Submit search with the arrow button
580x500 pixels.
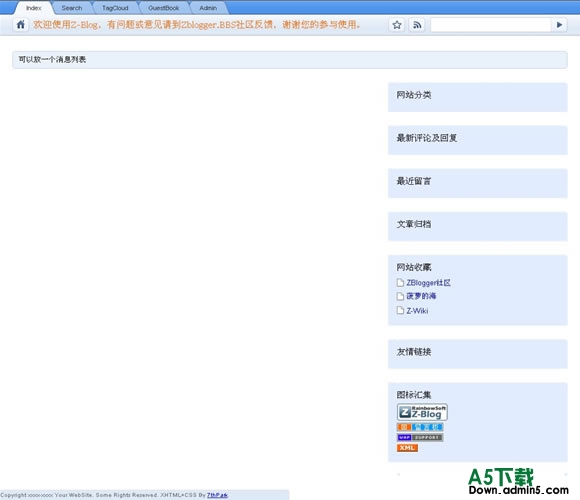pos(559,25)
